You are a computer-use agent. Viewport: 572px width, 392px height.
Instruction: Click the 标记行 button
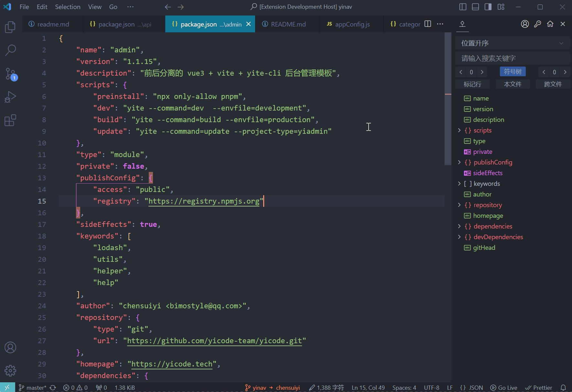(x=472, y=84)
